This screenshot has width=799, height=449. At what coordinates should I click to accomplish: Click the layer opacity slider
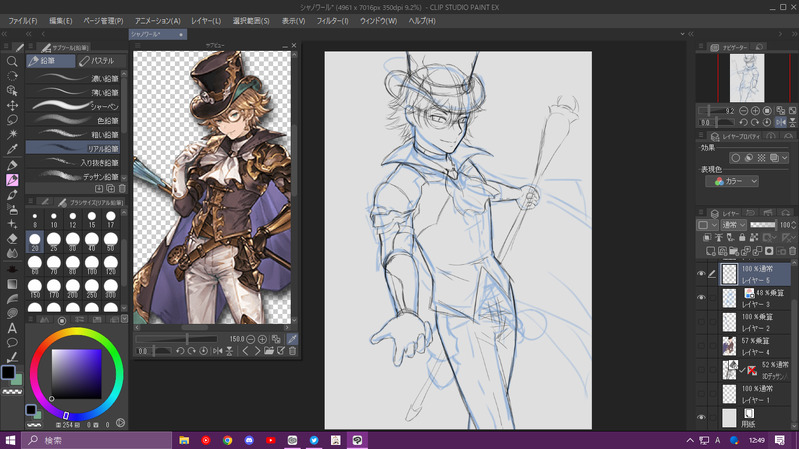tap(763, 225)
